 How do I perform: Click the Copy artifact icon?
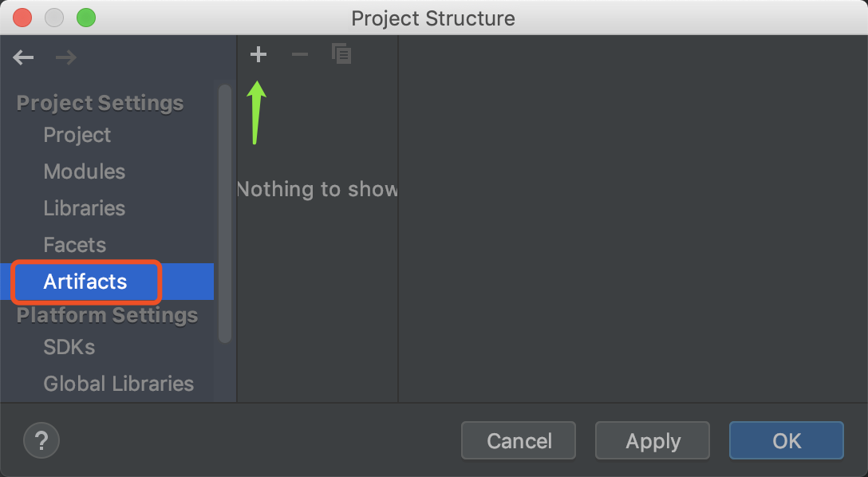(341, 54)
